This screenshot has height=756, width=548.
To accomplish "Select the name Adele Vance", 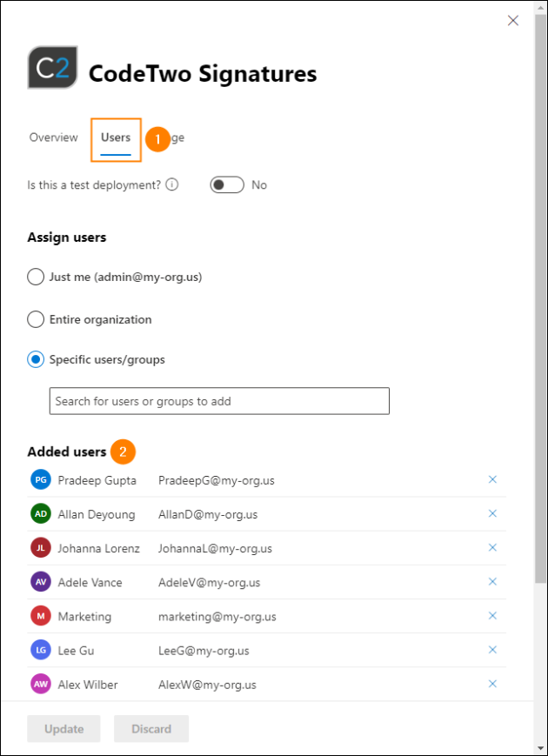I will pyautogui.click(x=90, y=582).
